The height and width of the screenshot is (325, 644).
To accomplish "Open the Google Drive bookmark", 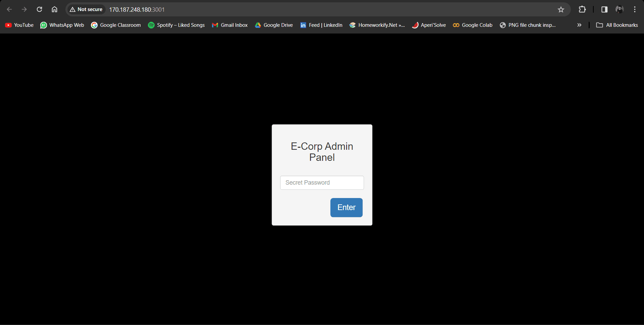I will [274, 25].
